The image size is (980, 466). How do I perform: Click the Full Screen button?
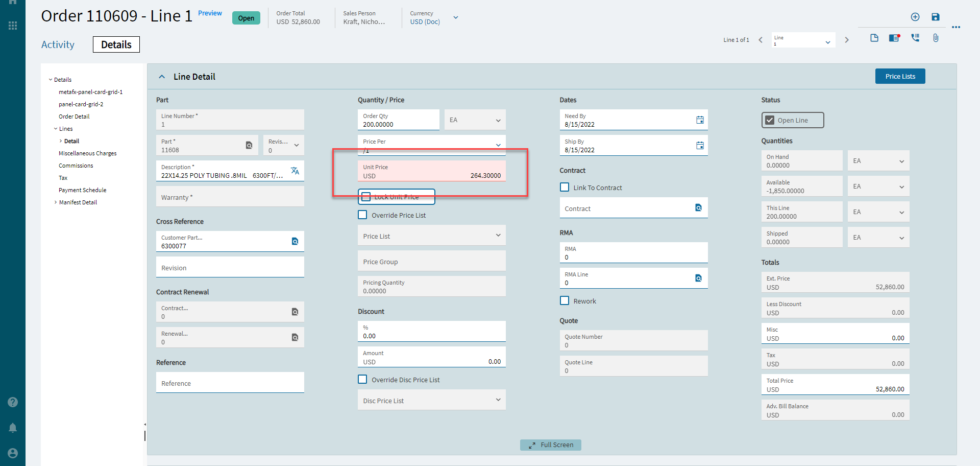click(x=550, y=445)
